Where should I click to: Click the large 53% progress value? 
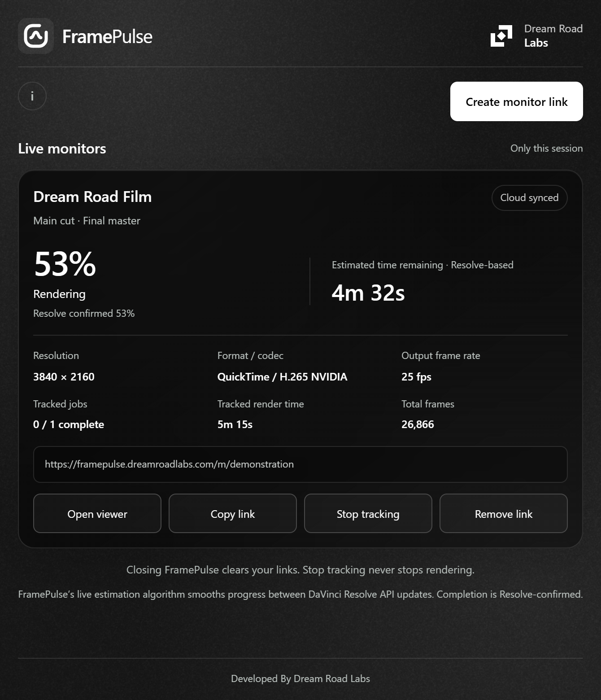65,264
